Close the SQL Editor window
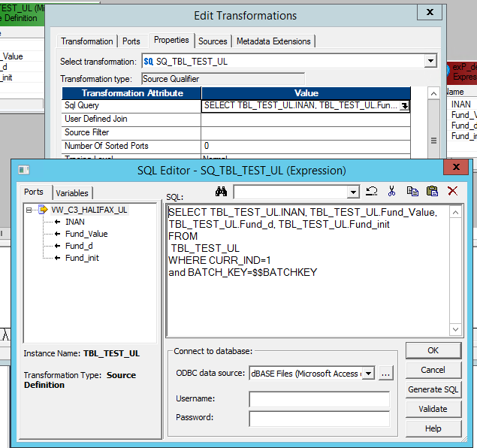This screenshot has height=448, width=477. coord(456,167)
